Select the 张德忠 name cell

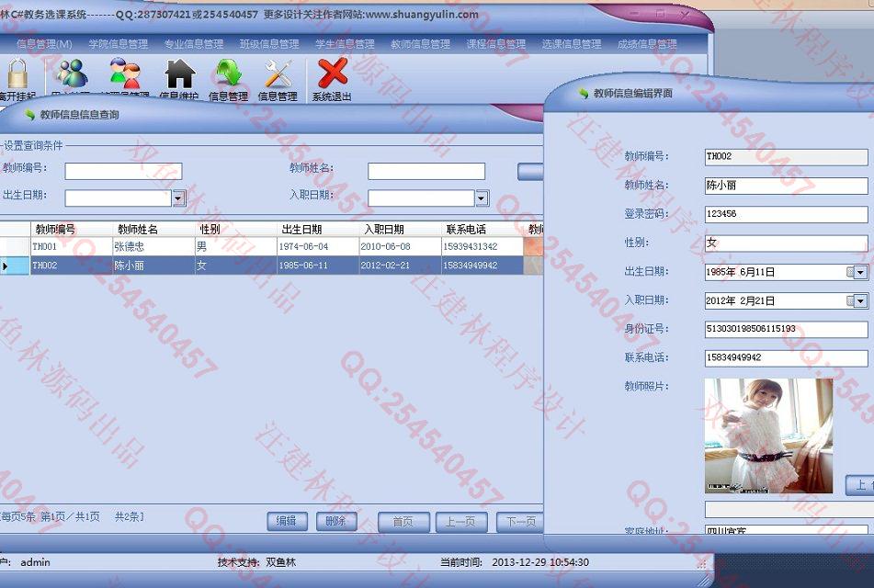(x=153, y=246)
